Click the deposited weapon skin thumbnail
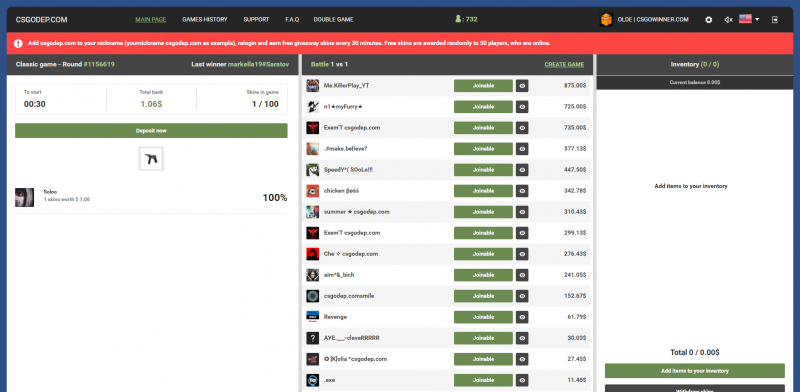Image resolution: width=800 pixels, height=392 pixels. 151,159
